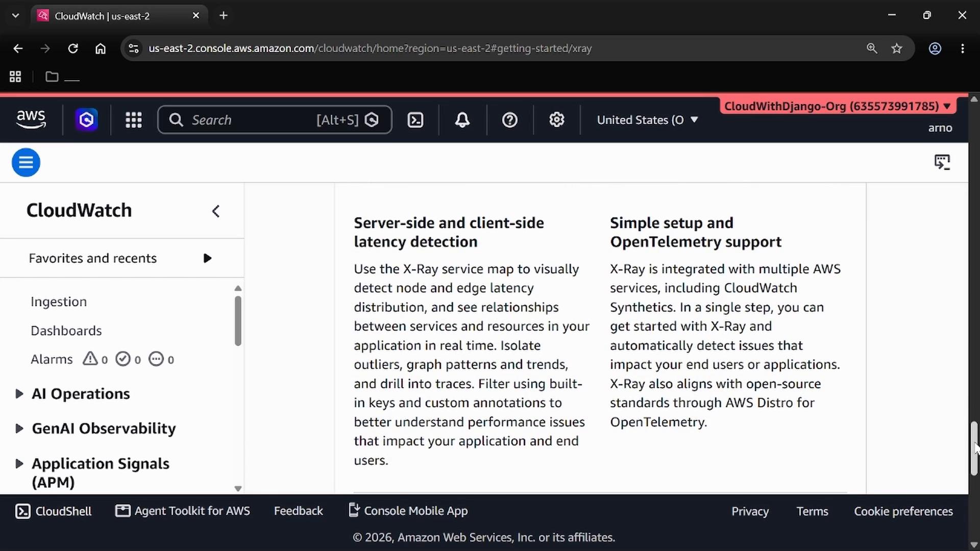Open the browser profile icon

935,48
